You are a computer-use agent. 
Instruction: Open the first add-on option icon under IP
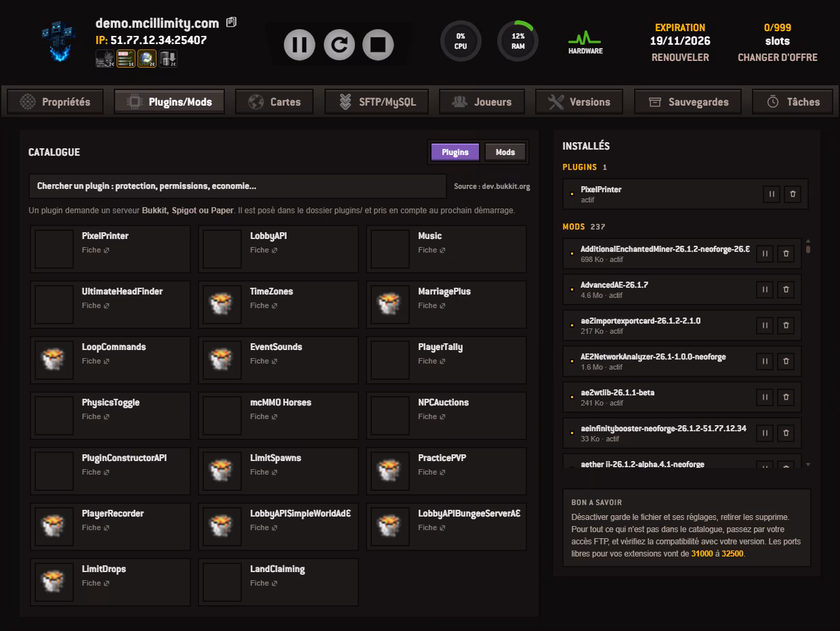click(105, 59)
